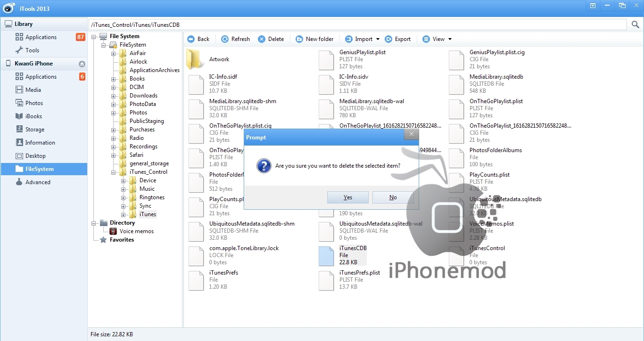
Task: Open the Artwork folder icon
Action: 194,59
